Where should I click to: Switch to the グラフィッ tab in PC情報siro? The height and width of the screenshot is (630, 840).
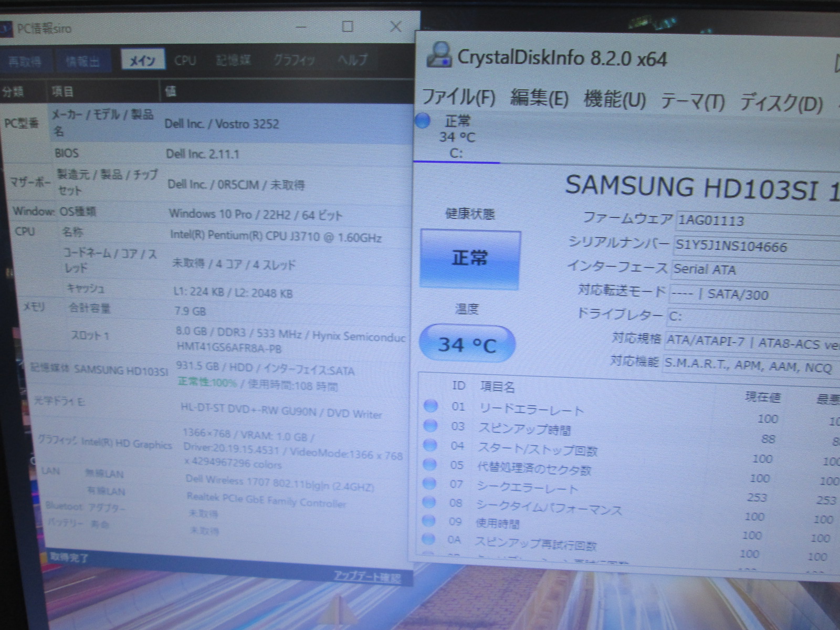tap(294, 60)
